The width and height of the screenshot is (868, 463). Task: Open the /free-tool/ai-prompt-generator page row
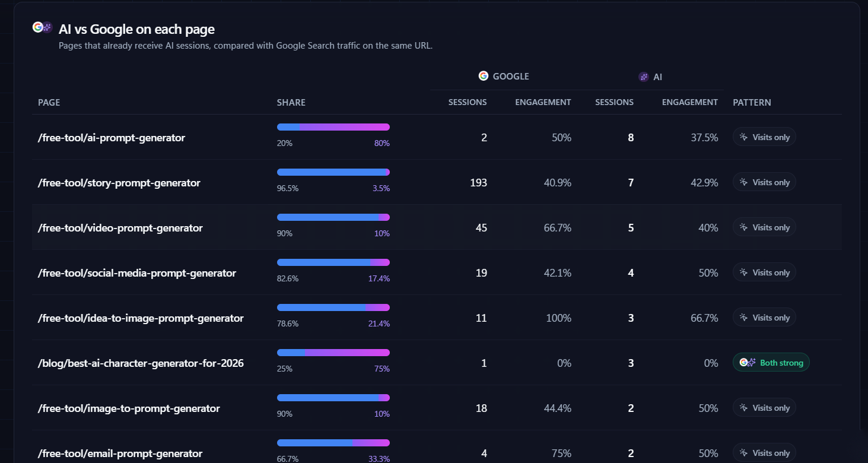tap(437, 137)
